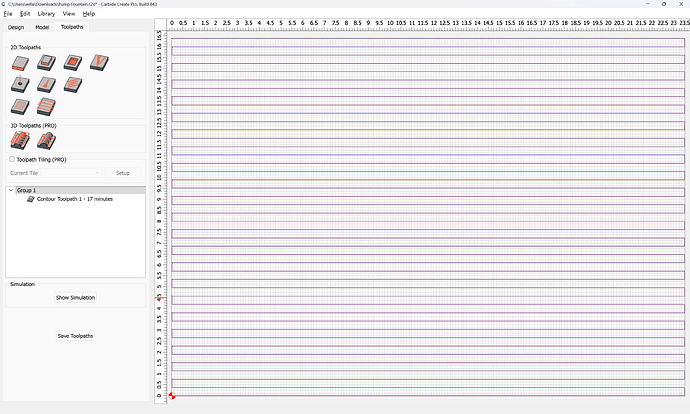
Task: Click the icon beside Contour Toolpath 1
Action: click(30, 199)
